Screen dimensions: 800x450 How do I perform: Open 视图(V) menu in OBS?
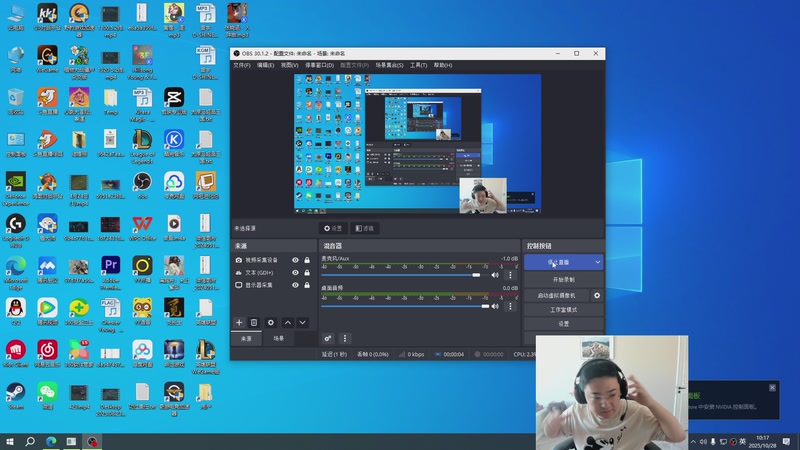tap(289, 65)
